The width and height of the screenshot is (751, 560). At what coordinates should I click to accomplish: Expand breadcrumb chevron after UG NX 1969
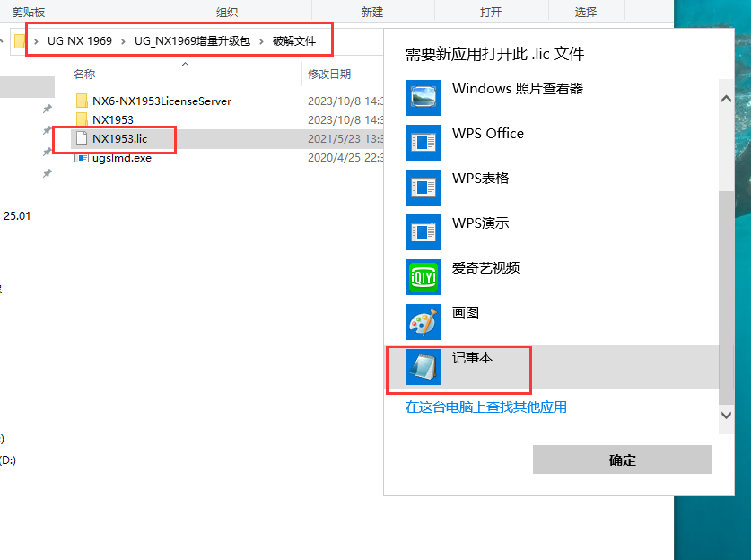pos(124,41)
